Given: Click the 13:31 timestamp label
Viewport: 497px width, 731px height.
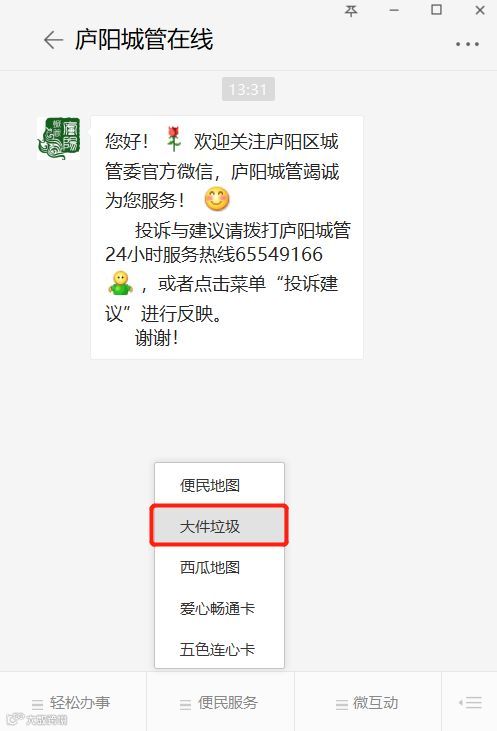Looking at the screenshot, I should (x=248, y=89).
